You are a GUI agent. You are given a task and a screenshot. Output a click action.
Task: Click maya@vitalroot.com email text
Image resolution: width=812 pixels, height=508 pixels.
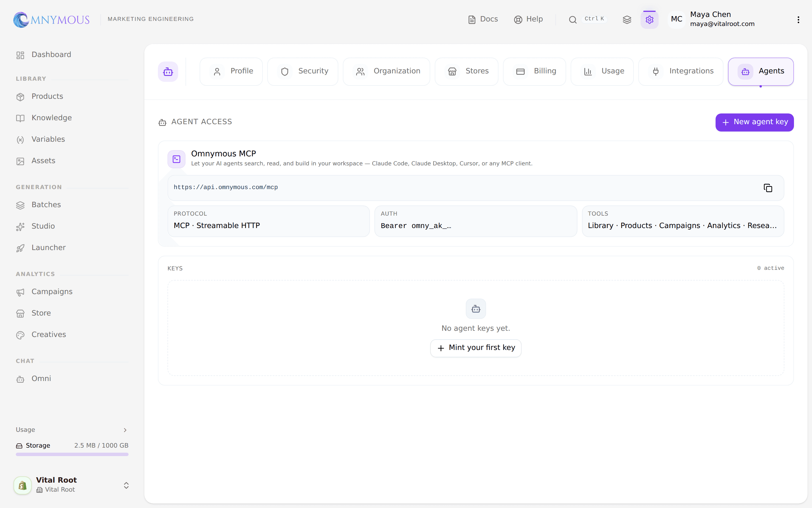click(722, 24)
